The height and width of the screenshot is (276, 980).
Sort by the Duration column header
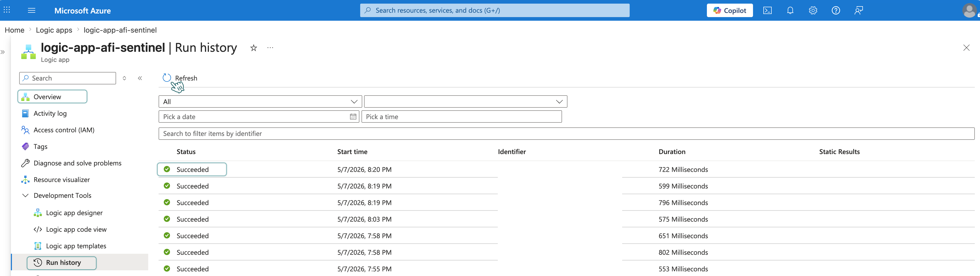point(672,152)
